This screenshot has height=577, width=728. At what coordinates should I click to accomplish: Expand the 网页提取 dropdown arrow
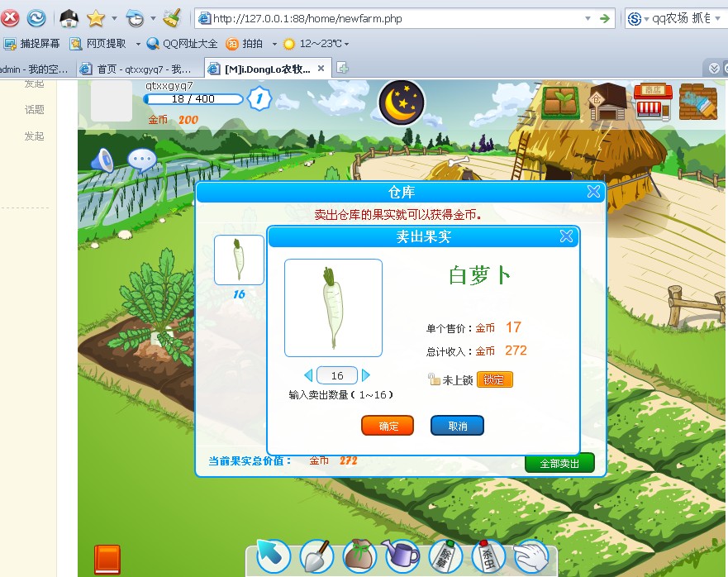[138, 44]
